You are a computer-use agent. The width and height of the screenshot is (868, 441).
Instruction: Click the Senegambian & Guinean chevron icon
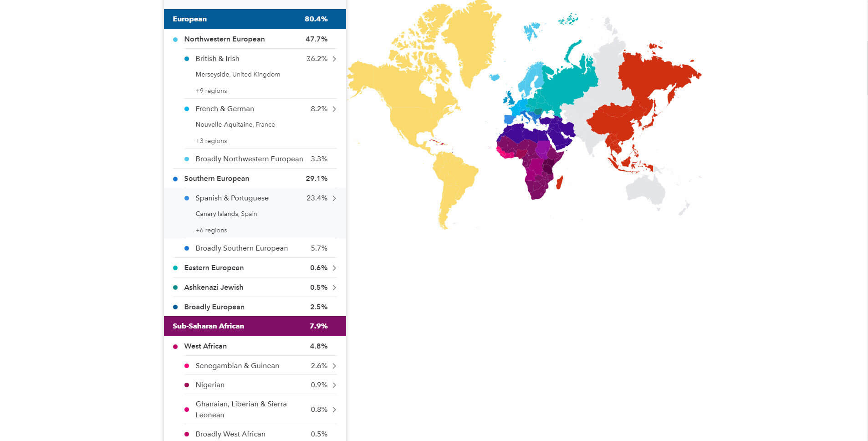pyautogui.click(x=334, y=366)
